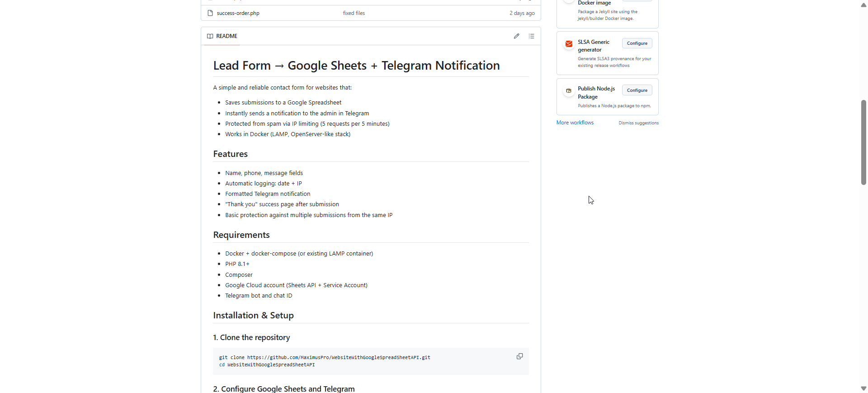Click the "Works in Docker" bullet

click(x=288, y=134)
